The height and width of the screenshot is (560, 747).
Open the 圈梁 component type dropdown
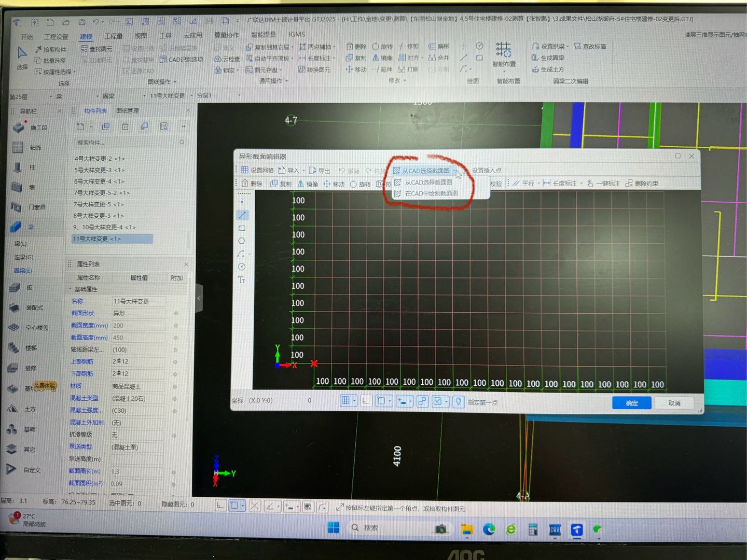(145, 96)
